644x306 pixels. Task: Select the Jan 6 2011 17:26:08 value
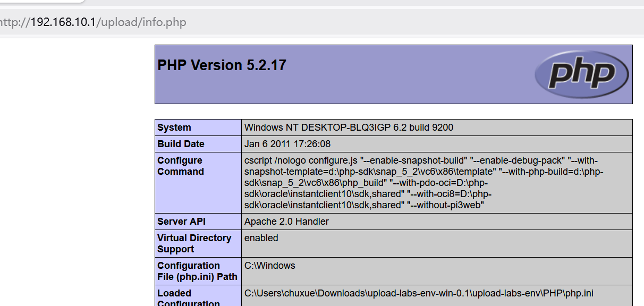coord(287,144)
